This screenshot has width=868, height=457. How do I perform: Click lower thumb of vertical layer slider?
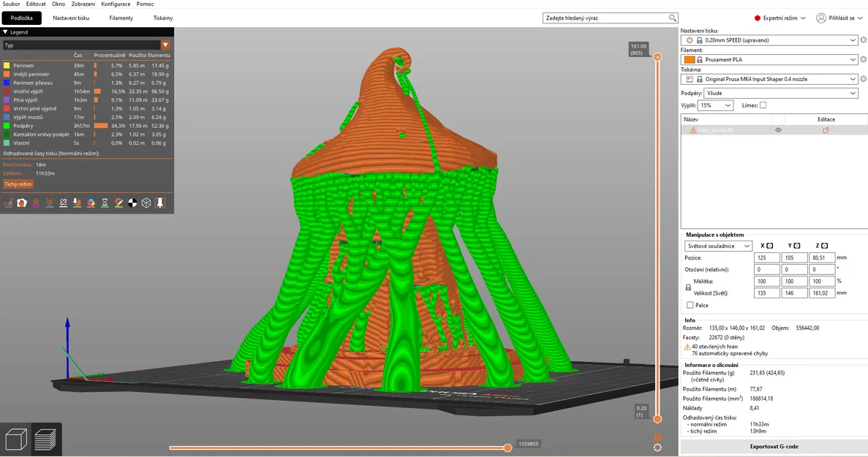pyautogui.click(x=657, y=419)
